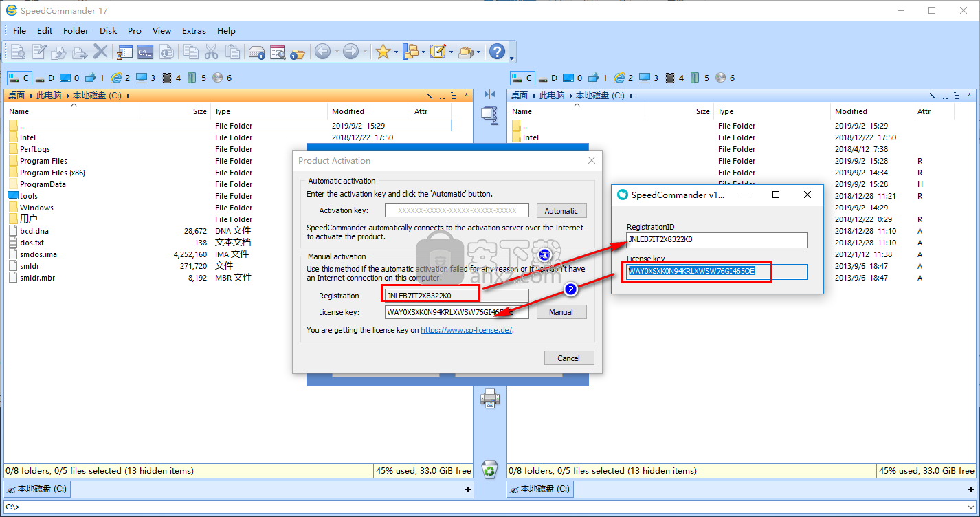980x517 pixels.
Task: Click the Forward arrow toolbar button
Action: 350,52
